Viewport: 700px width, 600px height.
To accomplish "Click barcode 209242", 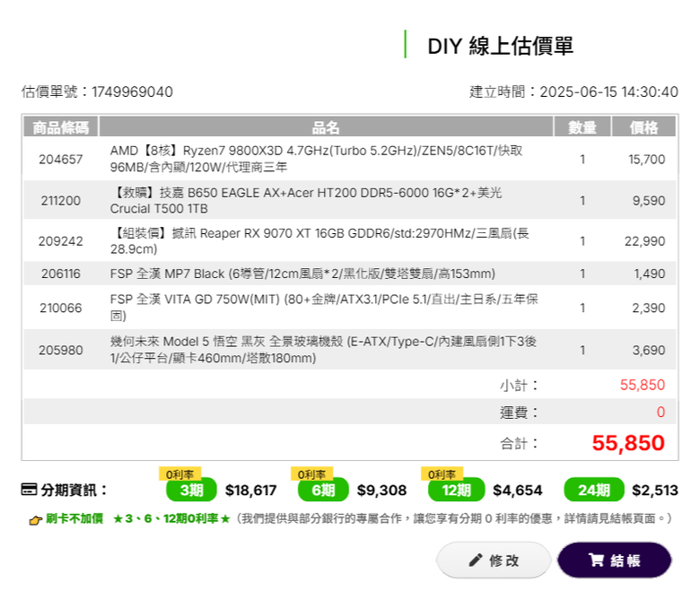I will (x=61, y=241).
